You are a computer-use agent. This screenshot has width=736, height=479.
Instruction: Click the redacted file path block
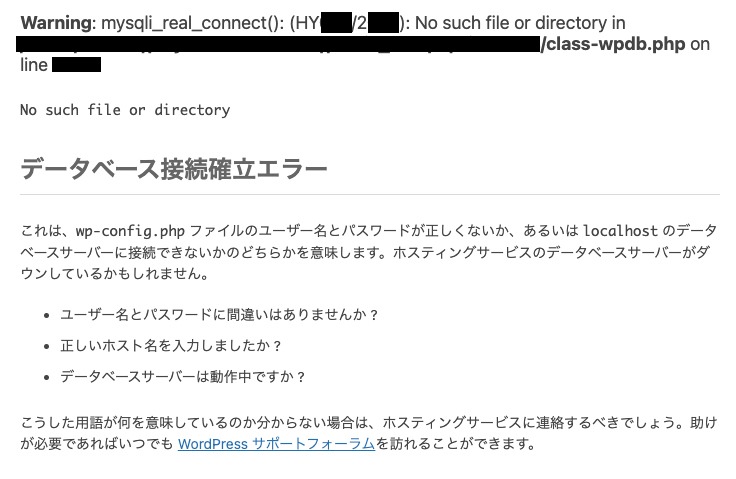tap(278, 44)
